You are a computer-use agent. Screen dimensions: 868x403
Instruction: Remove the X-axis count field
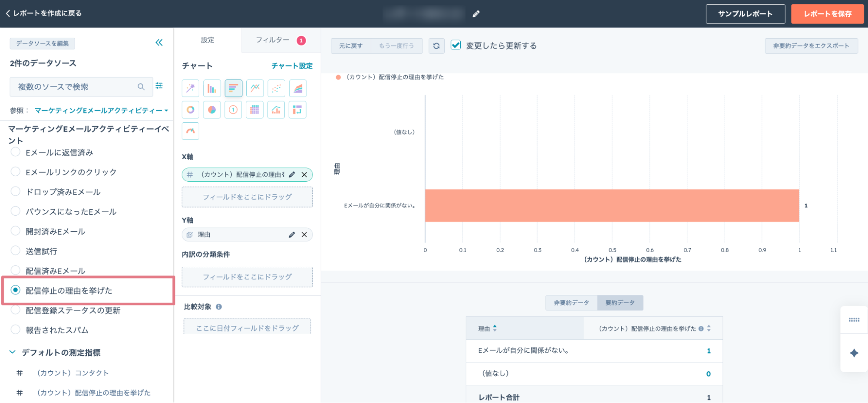click(304, 174)
